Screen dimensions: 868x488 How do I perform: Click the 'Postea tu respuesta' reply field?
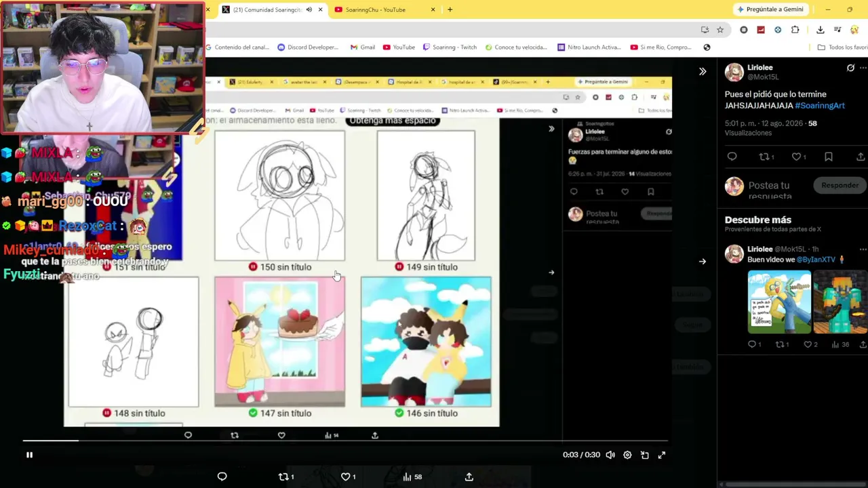click(770, 190)
